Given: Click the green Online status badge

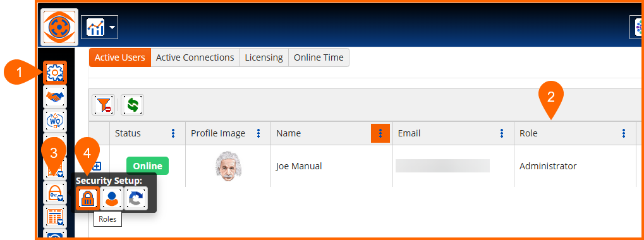Looking at the screenshot, I should tap(147, 166).
